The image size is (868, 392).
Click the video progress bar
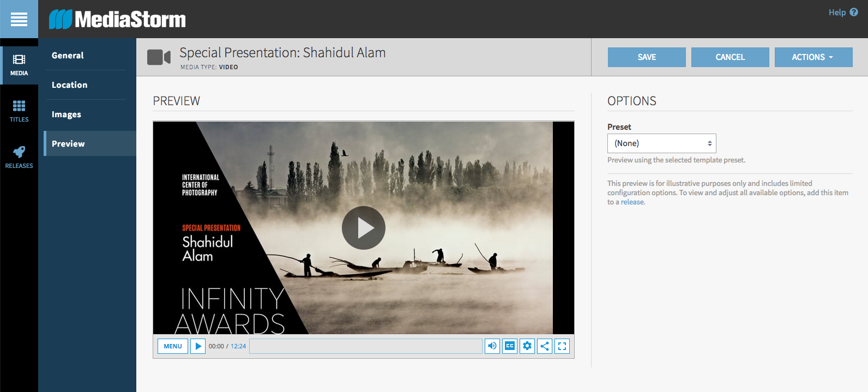[366, 346]
